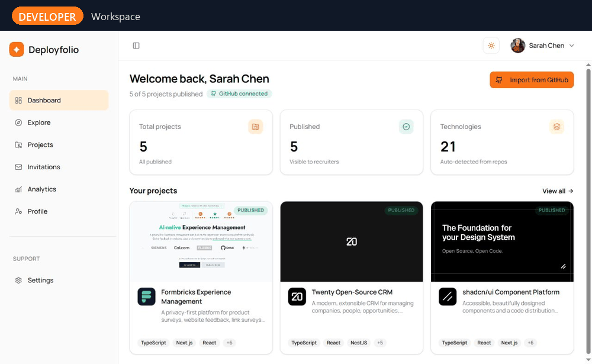Image resolution: width=592 pixels, height=364 pixels.
Task: Expand Formbricks +6 more tags
Action: 229,343
